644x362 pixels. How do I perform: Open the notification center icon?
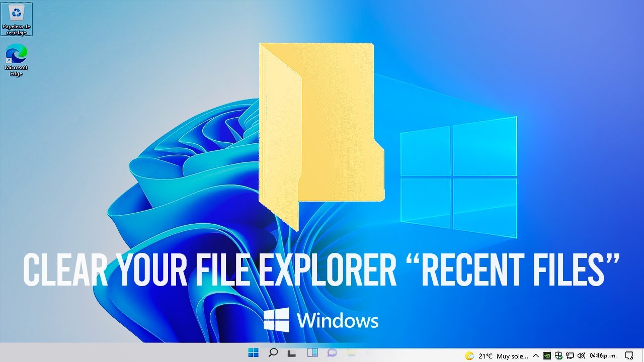click(628, 355)
